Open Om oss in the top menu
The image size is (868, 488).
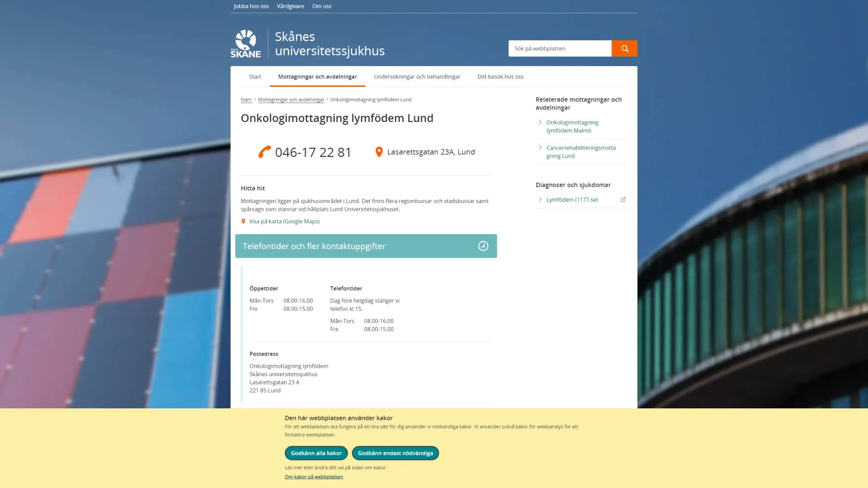[322, 6]
